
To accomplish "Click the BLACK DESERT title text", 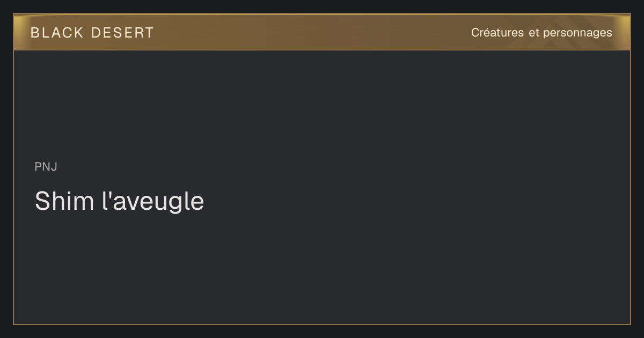I will (92, 33).
